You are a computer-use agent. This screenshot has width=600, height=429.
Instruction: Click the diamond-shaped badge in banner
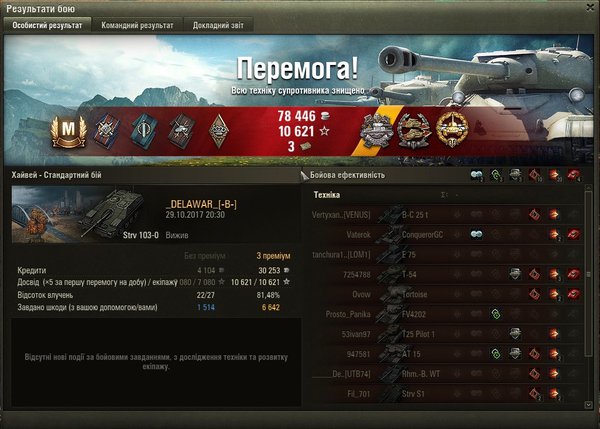tap(218, 131)
